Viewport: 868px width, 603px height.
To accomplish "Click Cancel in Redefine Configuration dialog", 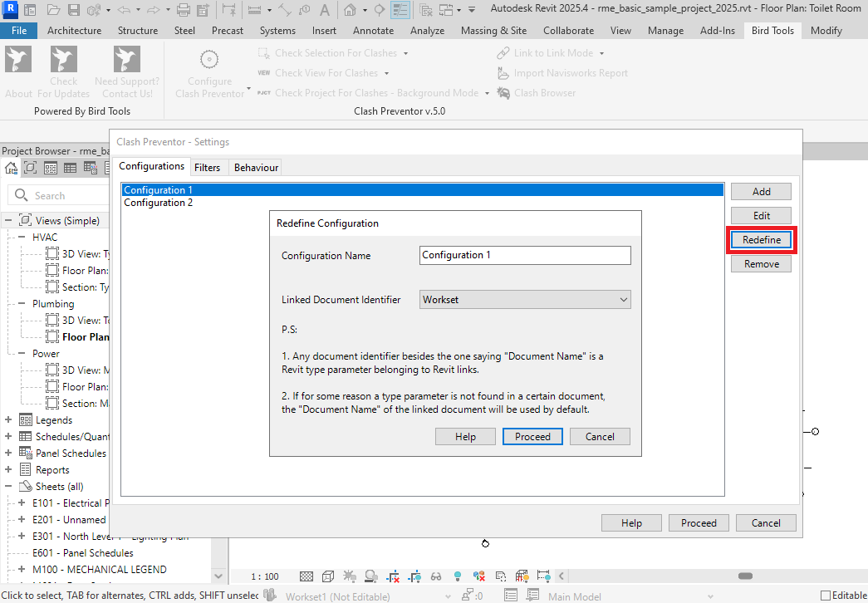I will 600,436.
